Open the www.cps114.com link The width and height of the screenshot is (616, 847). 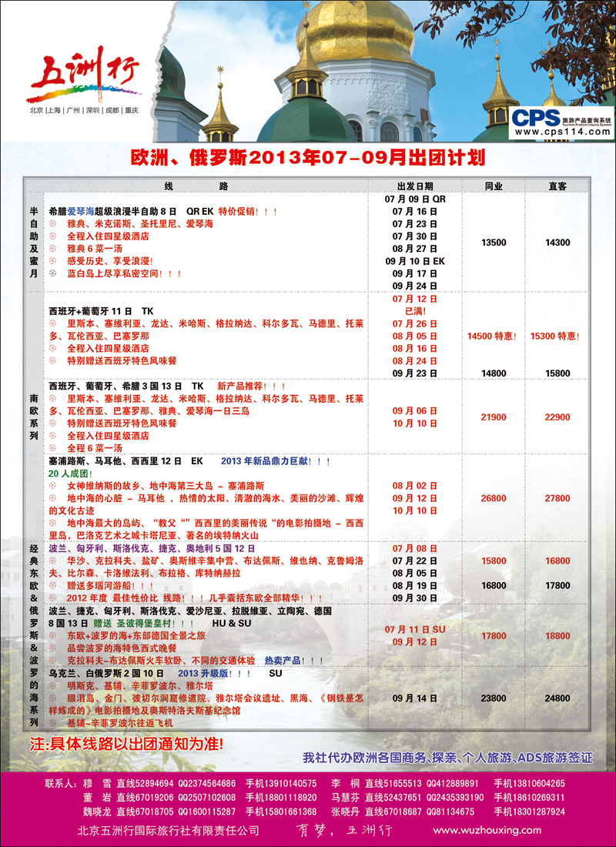pos(562,131)
